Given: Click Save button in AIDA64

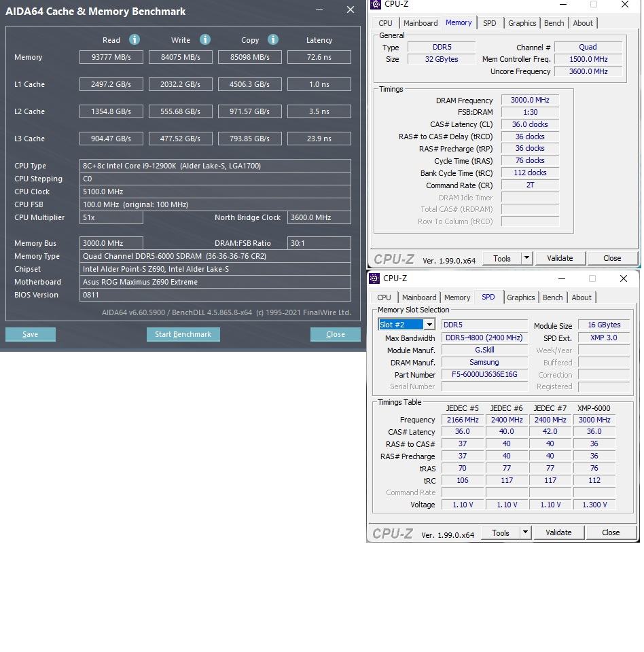Looking at the screenshot, I should [x=31, y=334].
